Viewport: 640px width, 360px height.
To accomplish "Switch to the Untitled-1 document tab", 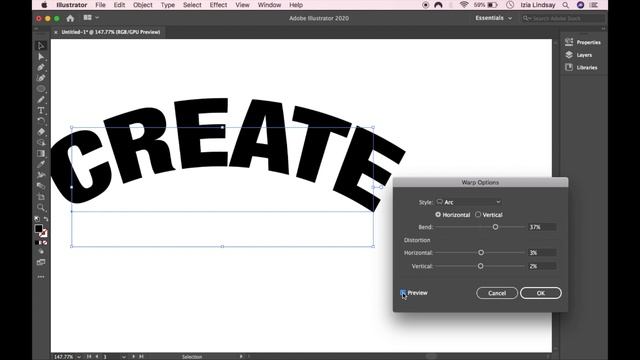I will coord(111,32).
